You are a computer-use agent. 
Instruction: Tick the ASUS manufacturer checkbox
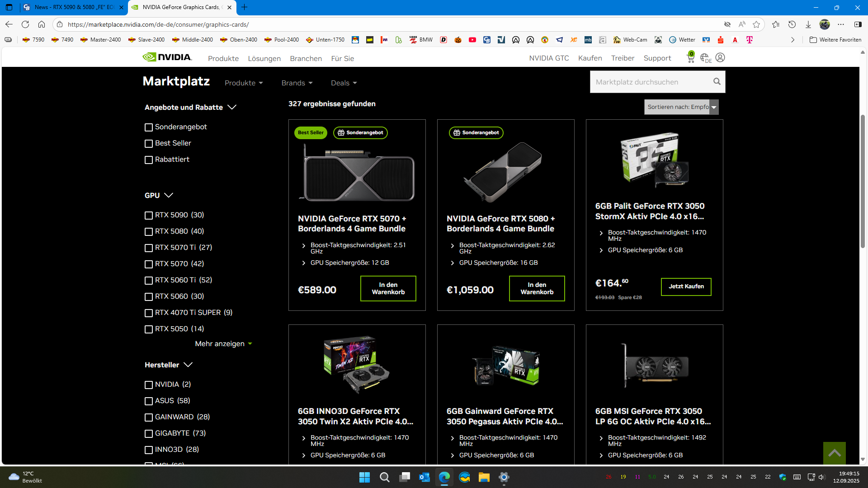149,401
